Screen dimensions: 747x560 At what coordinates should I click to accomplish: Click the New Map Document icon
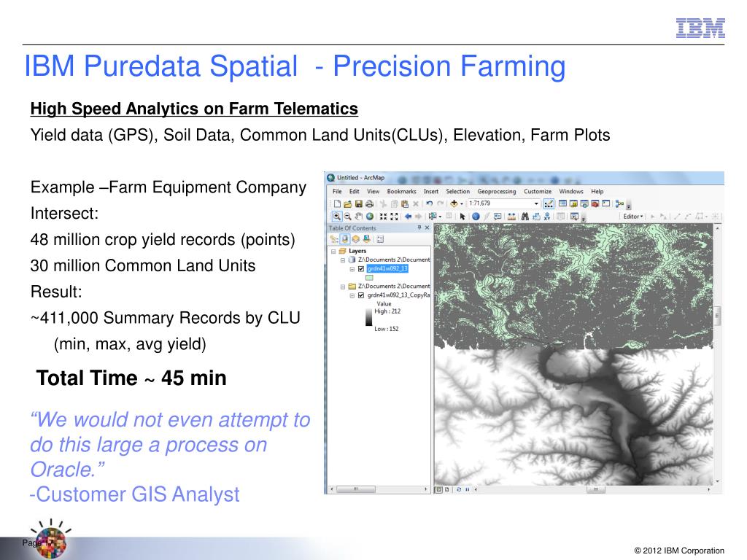point(337,204)
